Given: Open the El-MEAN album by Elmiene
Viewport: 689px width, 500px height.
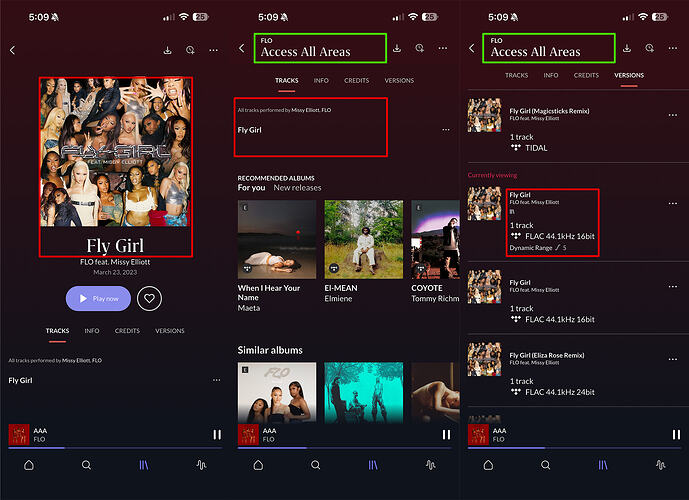Looking at the screenshot, I should [363, 239].
